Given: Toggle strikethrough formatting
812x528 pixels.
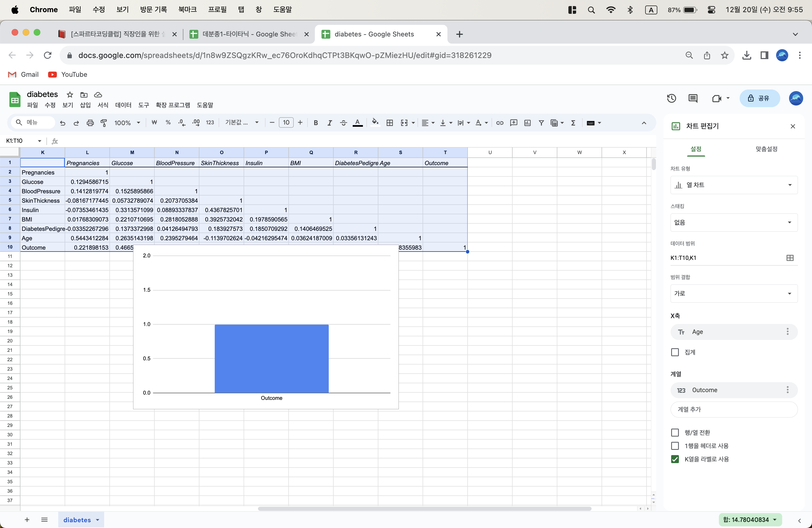Looking at the screenshot, I should point(344,123).
